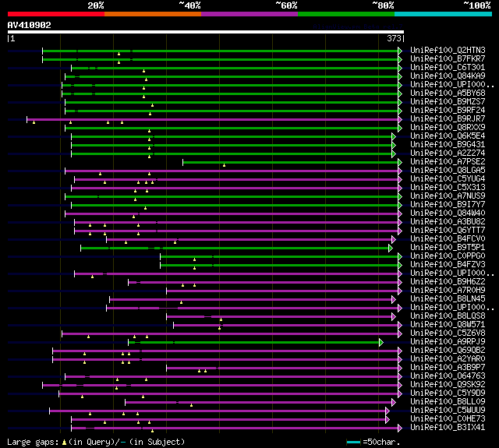Click the end arrowhead of the A9RPJ9 alignment
499x448 pixels.
381,343
